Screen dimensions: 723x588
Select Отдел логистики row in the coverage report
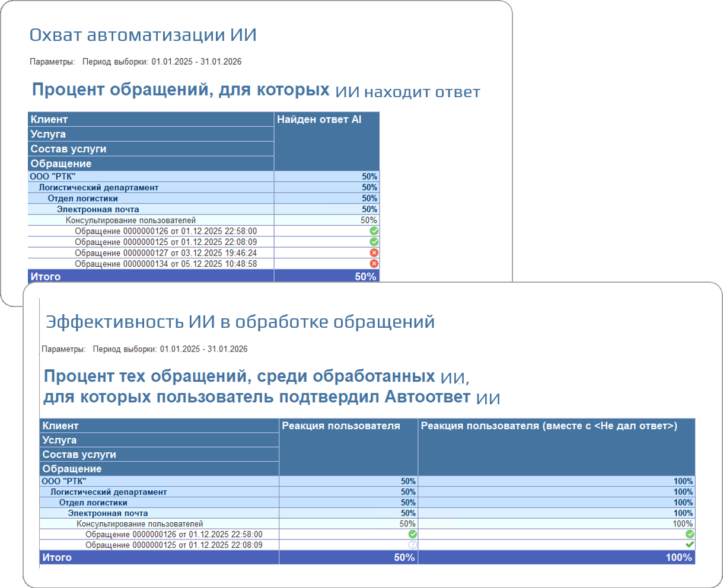pos(203,199)
